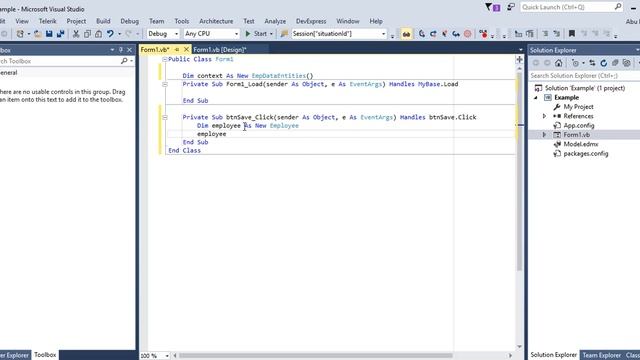Click the Refresh icon in Solution Explorer
640x360 pixels.
604,63
